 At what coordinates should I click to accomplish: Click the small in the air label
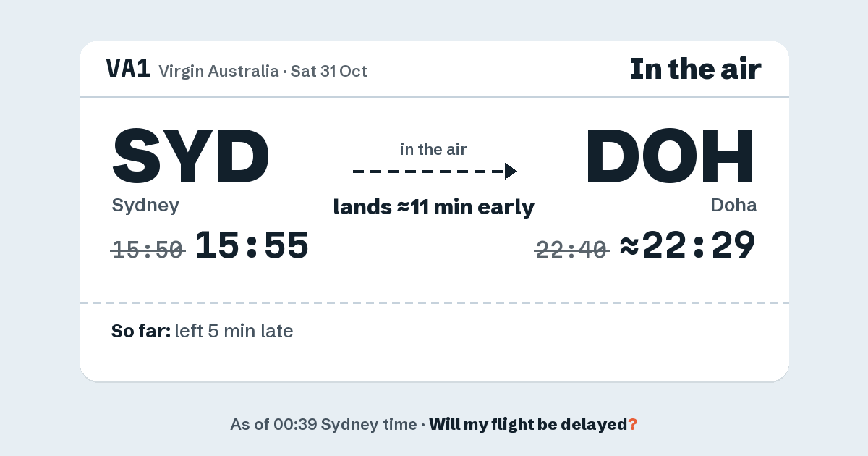[x=433, y=150]
